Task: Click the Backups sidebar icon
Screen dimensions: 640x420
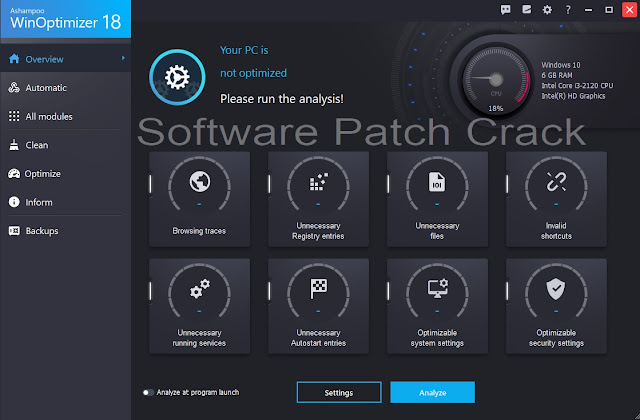Action: click(14, 231)
